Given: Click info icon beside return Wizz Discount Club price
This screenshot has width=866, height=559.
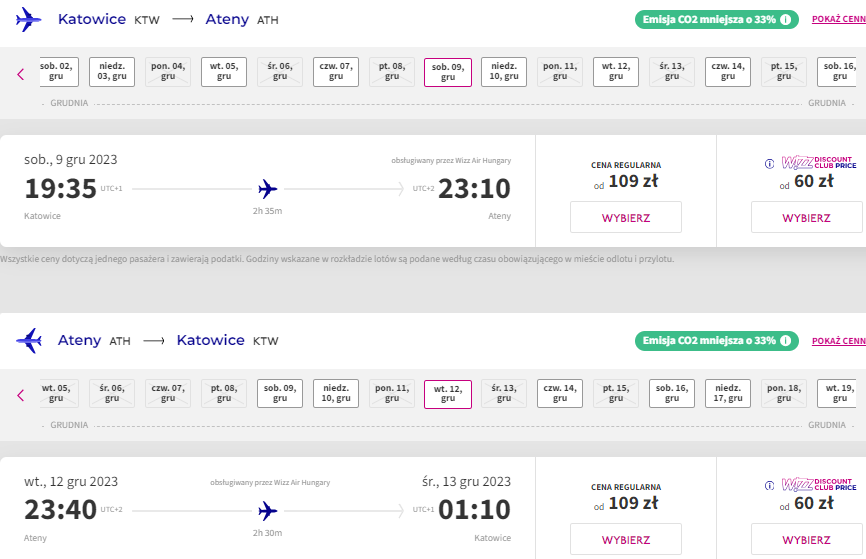Looking at the screenshot, I should point(769,486).
